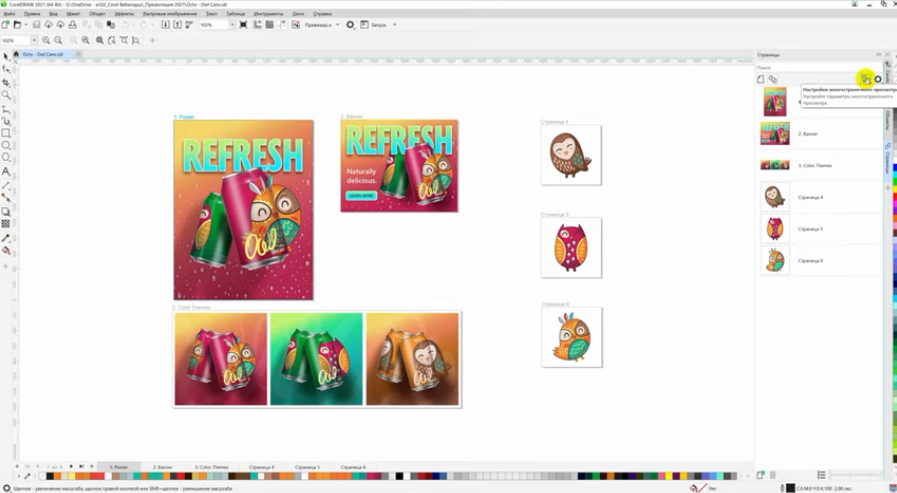Select the Shape edit tool
Image resolution: width=897 pixels, height=493 pixels.
[6, 69]
